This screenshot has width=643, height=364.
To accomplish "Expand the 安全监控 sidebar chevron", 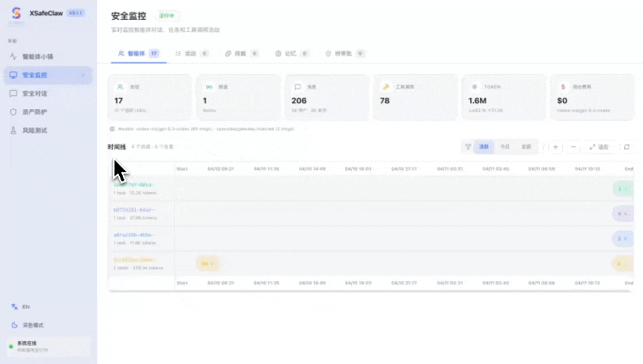I will pos(83,75).
